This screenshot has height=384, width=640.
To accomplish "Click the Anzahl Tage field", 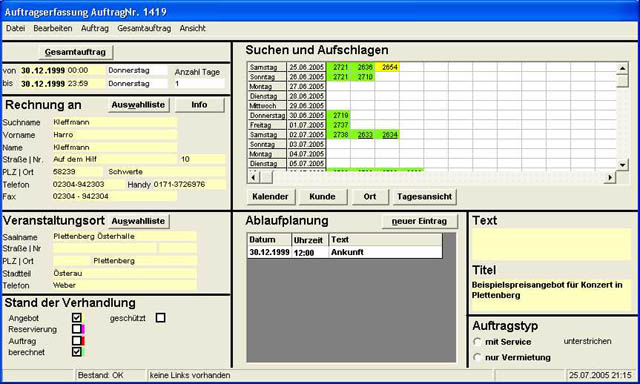I will tap(199, 84).
